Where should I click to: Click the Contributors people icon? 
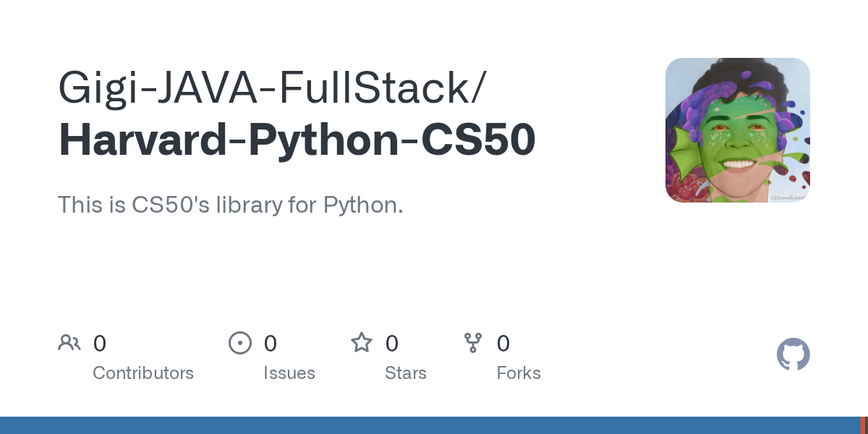coord(69,343)
